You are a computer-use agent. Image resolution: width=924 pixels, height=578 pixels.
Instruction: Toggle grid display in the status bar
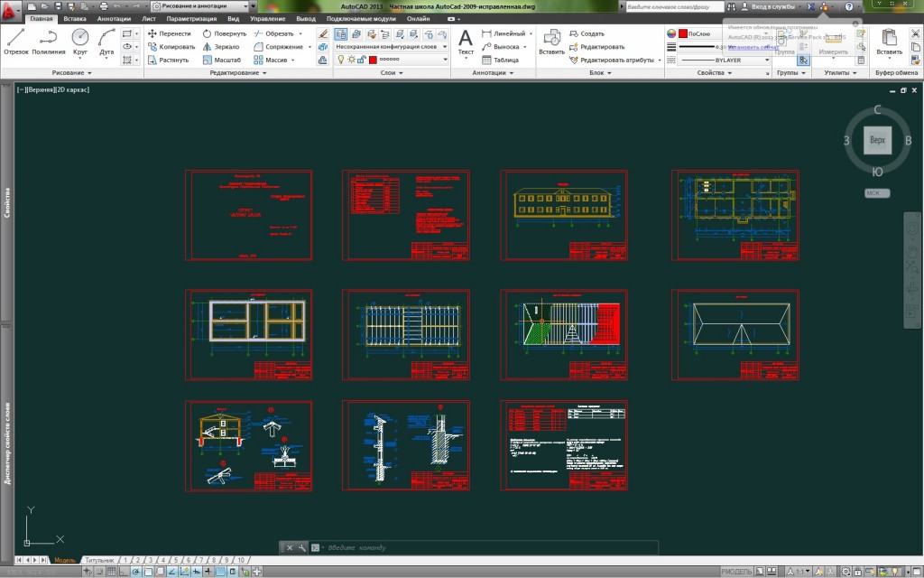(x=111, y=572)
